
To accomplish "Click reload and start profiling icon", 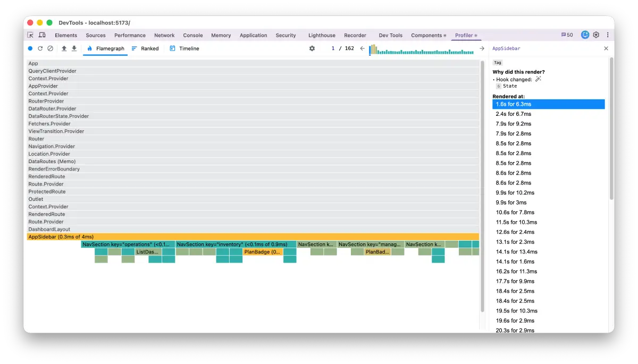I will pyautogui.click(x=40, y=48).
